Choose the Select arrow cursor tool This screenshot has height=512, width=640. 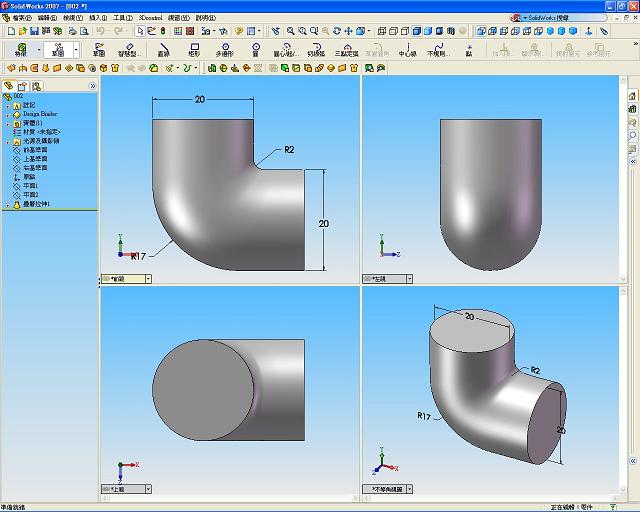tap(140, 31)
